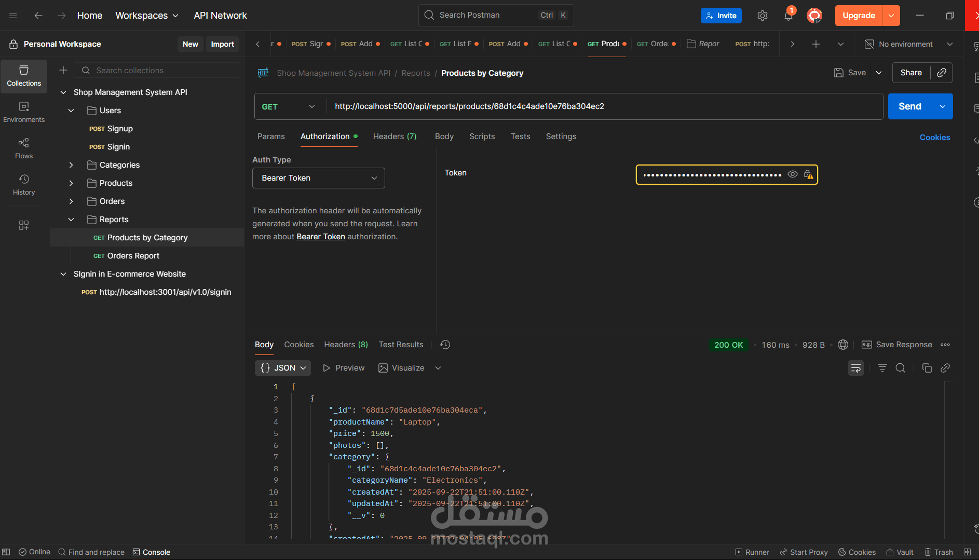979x560 pixels.
Task: Create new collection with plus icon
Action: click(x=63, y=70)
